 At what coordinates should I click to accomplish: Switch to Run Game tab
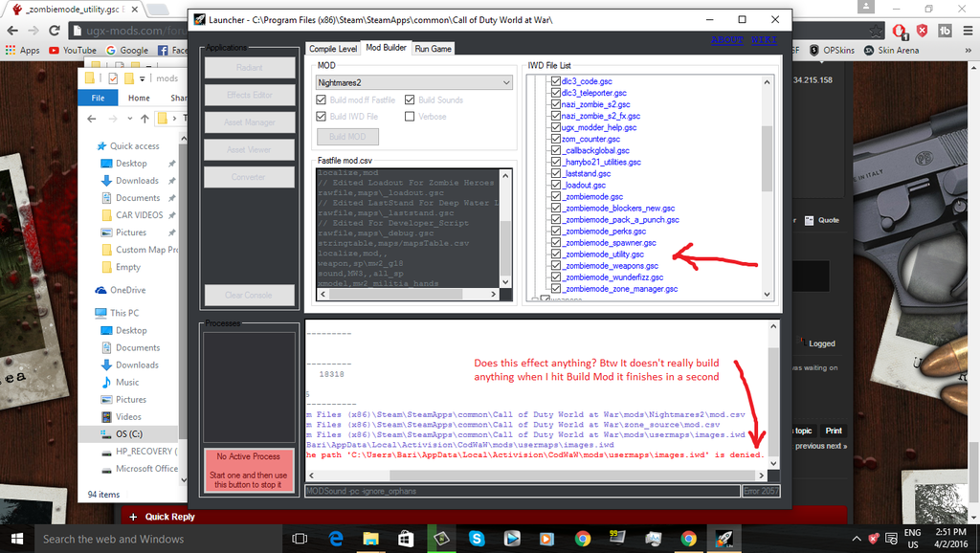coord(433,49)
